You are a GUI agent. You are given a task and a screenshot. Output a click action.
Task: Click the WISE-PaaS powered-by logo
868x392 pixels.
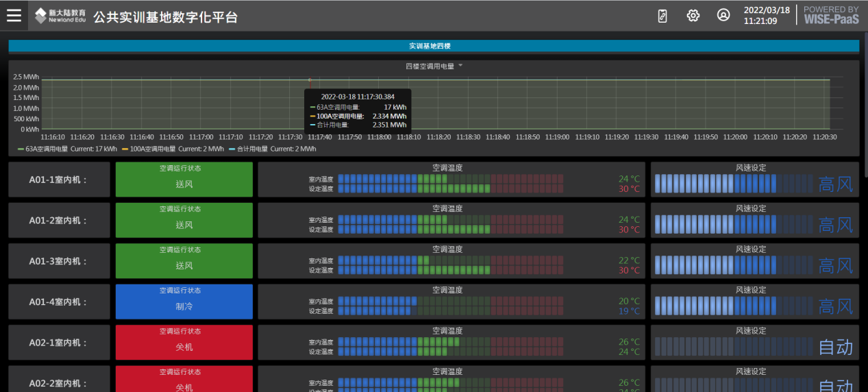point(830,15)
